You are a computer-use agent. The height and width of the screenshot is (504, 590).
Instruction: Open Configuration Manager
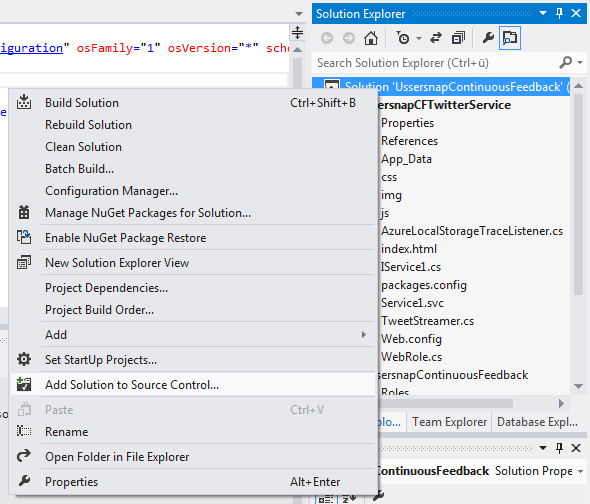coord(193,190)
